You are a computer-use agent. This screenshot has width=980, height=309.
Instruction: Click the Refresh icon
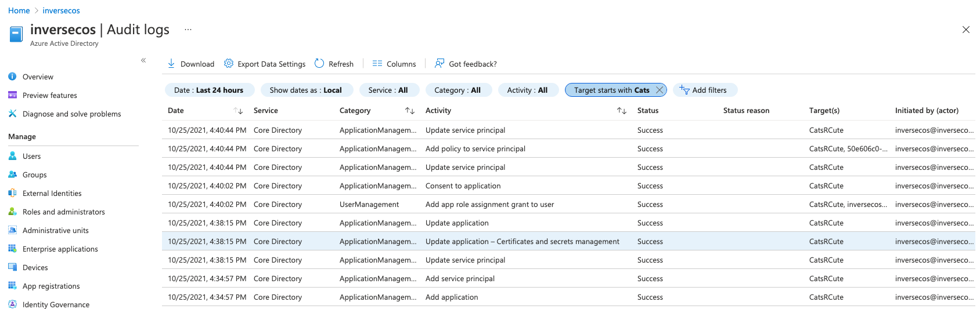point(319,64)
